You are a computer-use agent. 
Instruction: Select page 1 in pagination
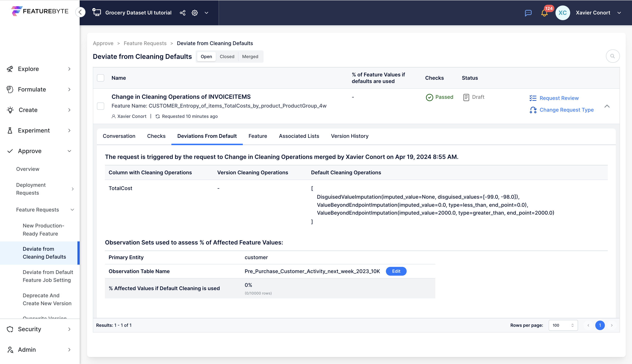(x=600, y=325)
